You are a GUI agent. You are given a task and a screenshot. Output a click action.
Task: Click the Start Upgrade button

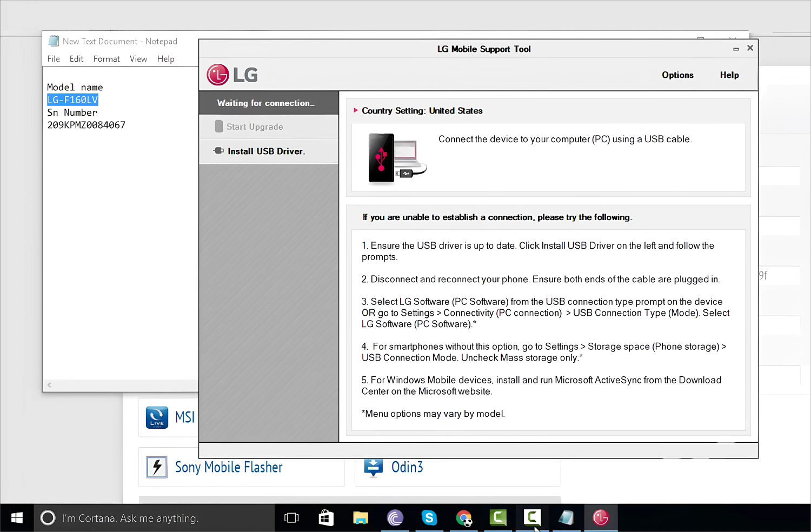tap(269, 127)
